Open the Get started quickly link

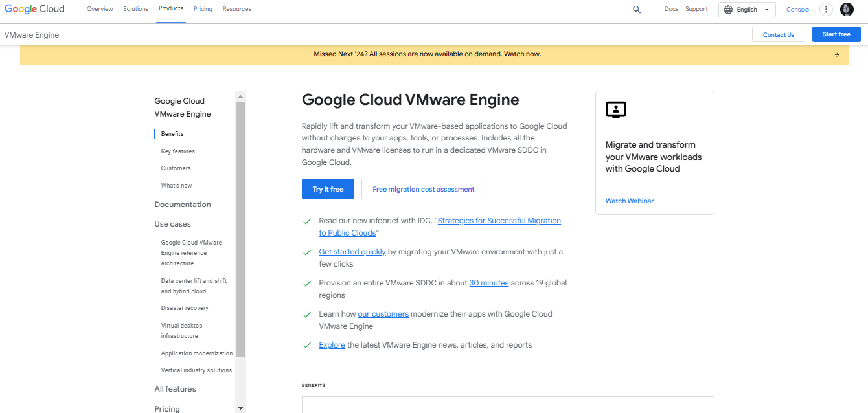click(352, 252)
